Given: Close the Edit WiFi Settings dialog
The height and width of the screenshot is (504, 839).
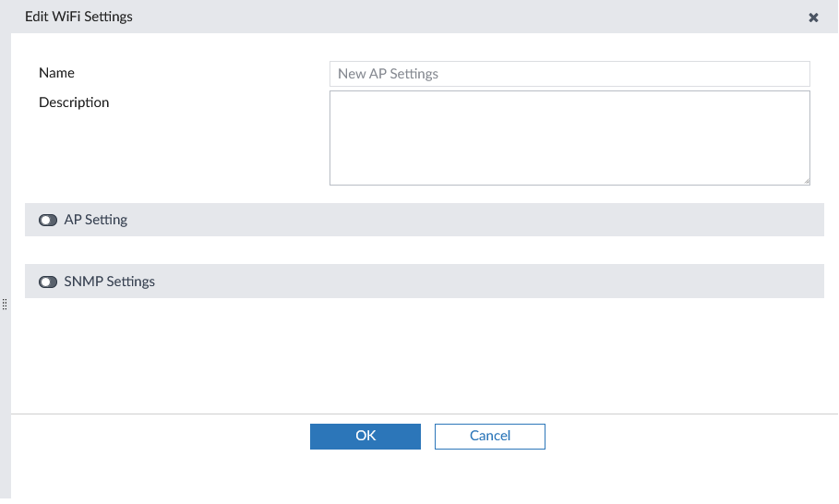Looking at the screenshot, I should pos(813,18).
